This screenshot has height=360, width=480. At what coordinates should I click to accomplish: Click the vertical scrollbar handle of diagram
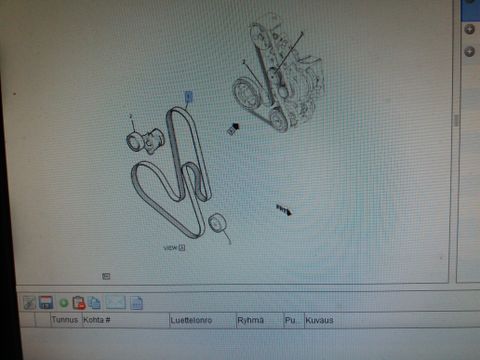coord(456,120)
